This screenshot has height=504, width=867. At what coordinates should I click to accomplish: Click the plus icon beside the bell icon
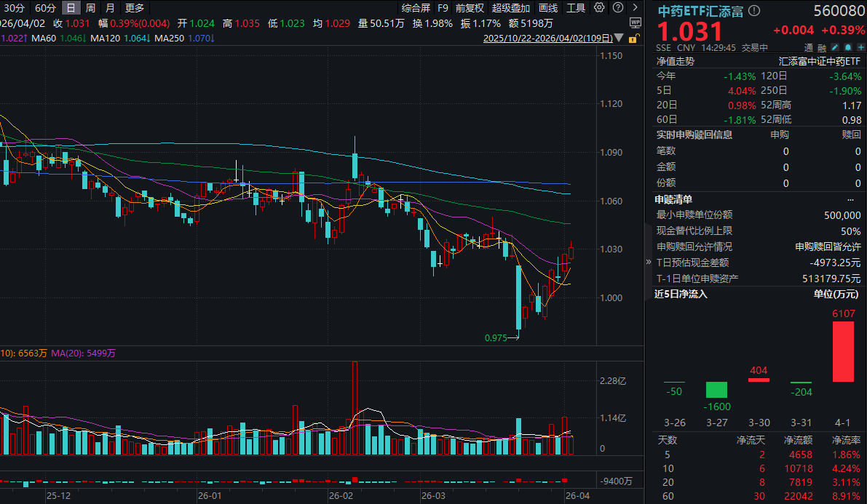tap(861, 47)
